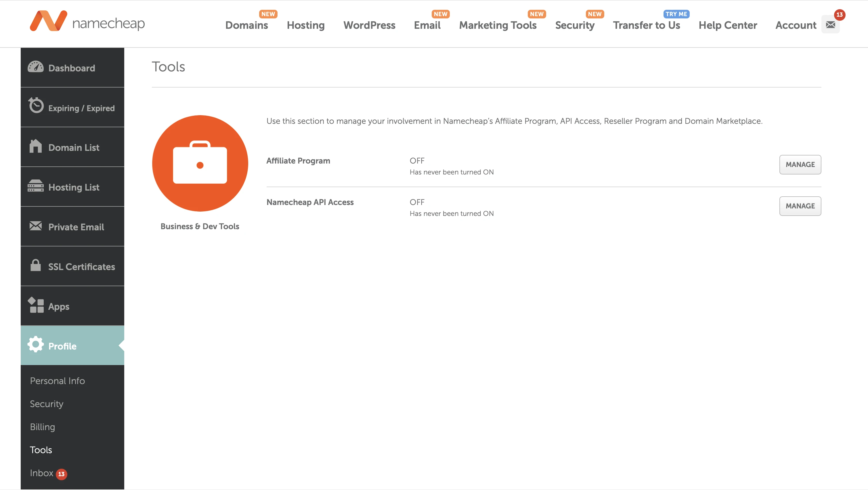Click the Domain List house icon
This screenshot has width=868, height=490.
[35, 146]
